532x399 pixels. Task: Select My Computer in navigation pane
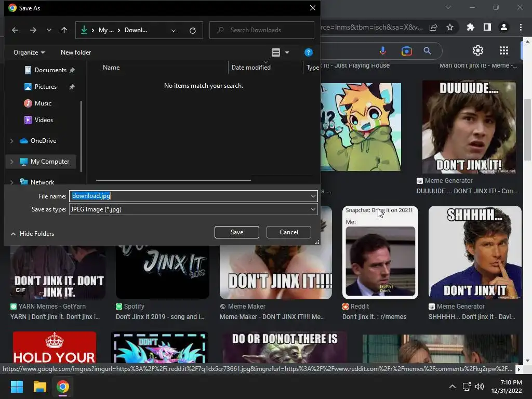point(49,162)
